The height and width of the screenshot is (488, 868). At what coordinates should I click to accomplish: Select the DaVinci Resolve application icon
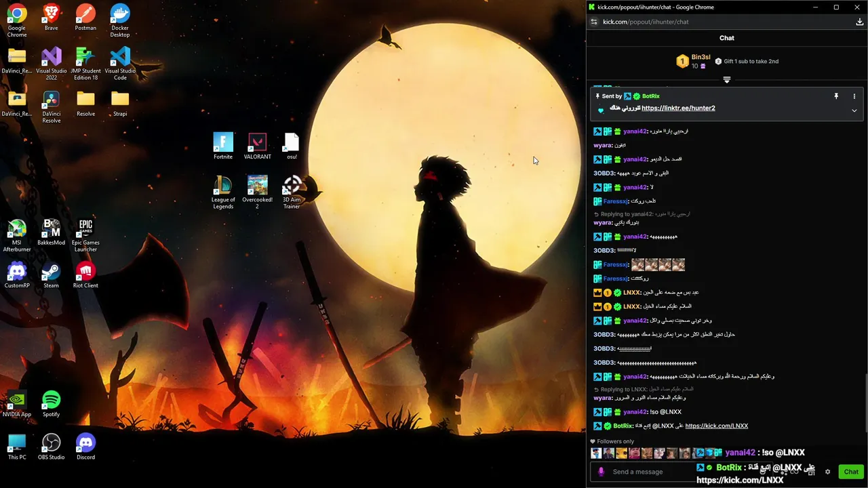pyautogui.click(x=51, y=106)
